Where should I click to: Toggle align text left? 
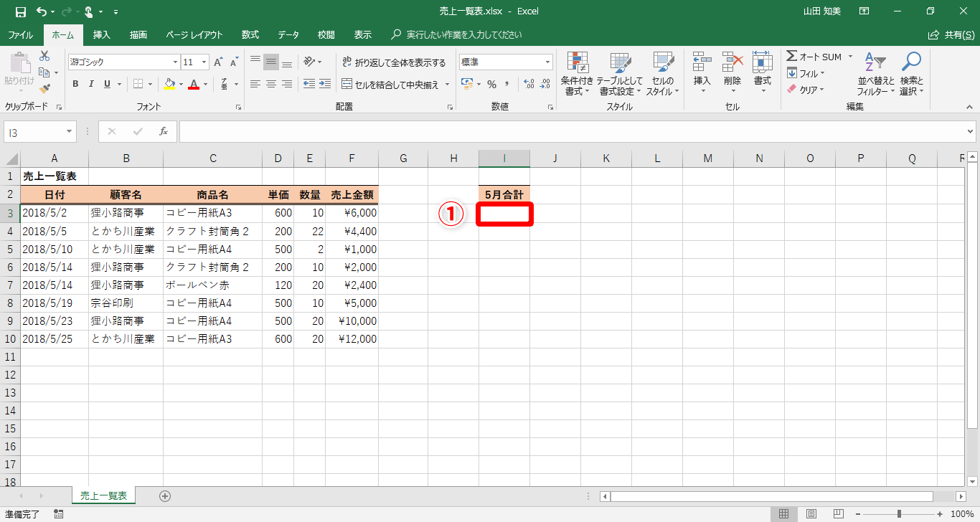[255, 84]
